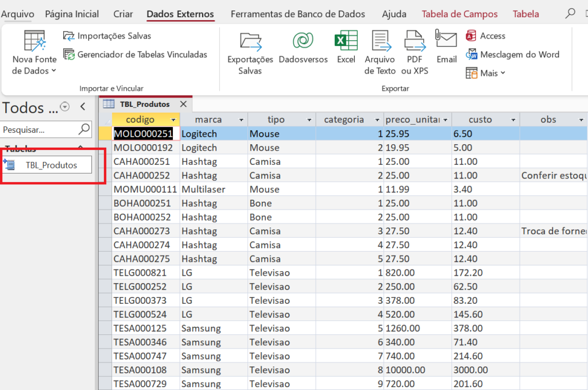Click the Dadosversos export icon
This screenshot has height=390, width=588.
[303, 41]
